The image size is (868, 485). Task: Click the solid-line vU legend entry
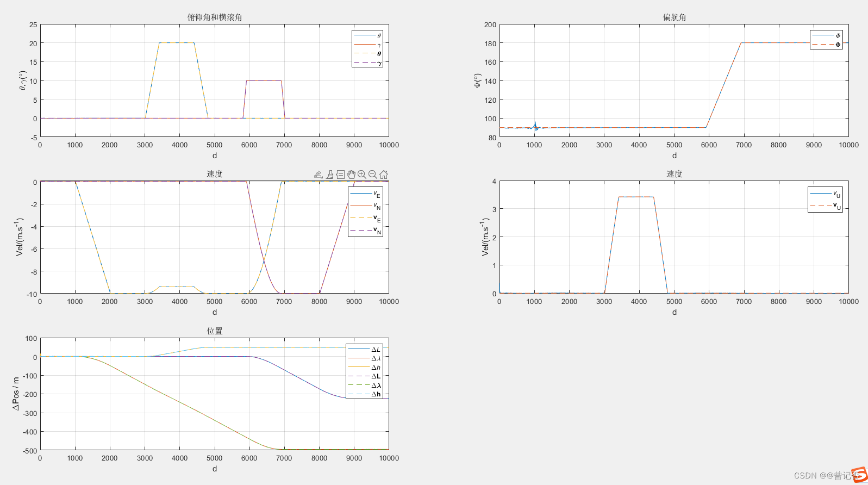825,194
